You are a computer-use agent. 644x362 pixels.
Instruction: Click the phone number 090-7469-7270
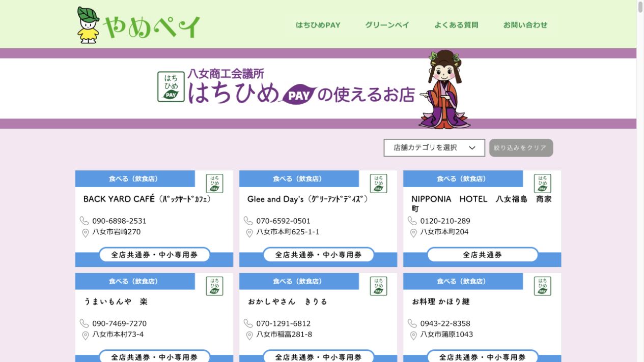coord(119,324)
